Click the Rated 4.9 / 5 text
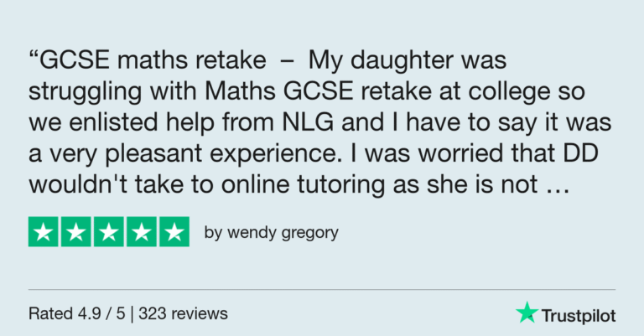Image resolution: width=644 pixels, height=336 pixels. coord(77,314)
